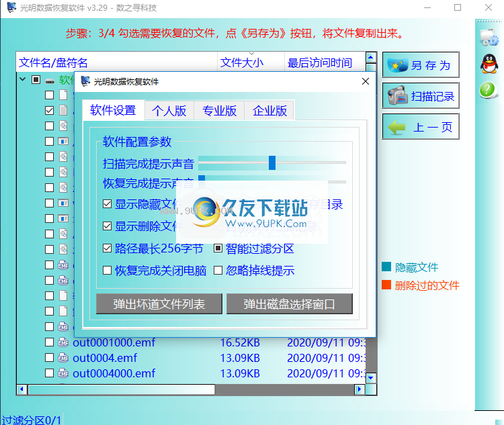
Task: Click the 最后访问时间 column header
Action: [325, 62]
